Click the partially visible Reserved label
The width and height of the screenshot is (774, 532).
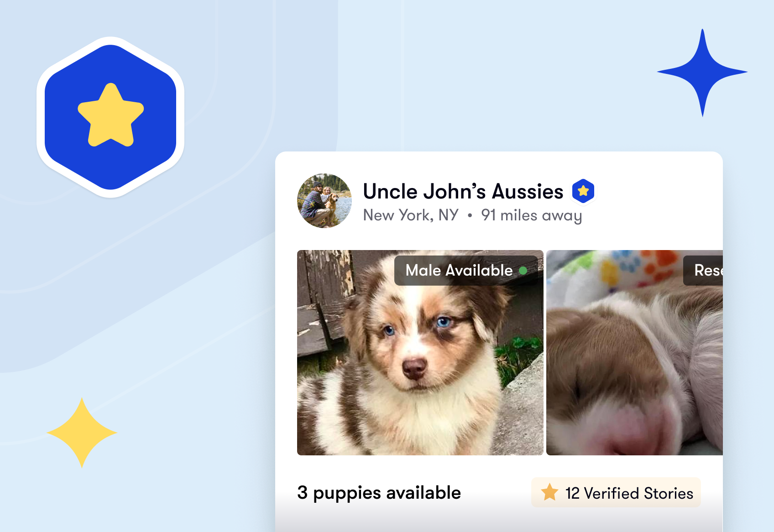(703, 271)
